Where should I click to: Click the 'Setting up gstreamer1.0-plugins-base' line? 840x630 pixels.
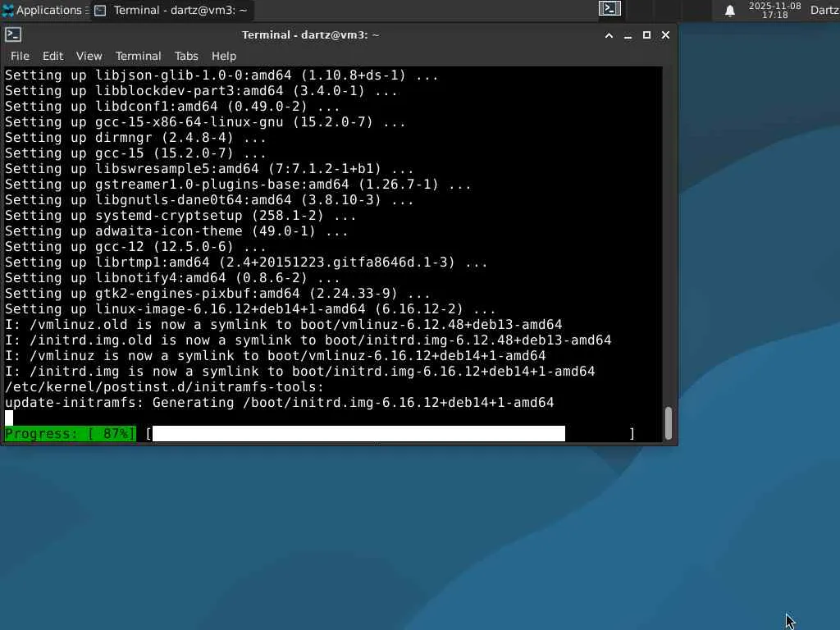[x=238, y=185]
